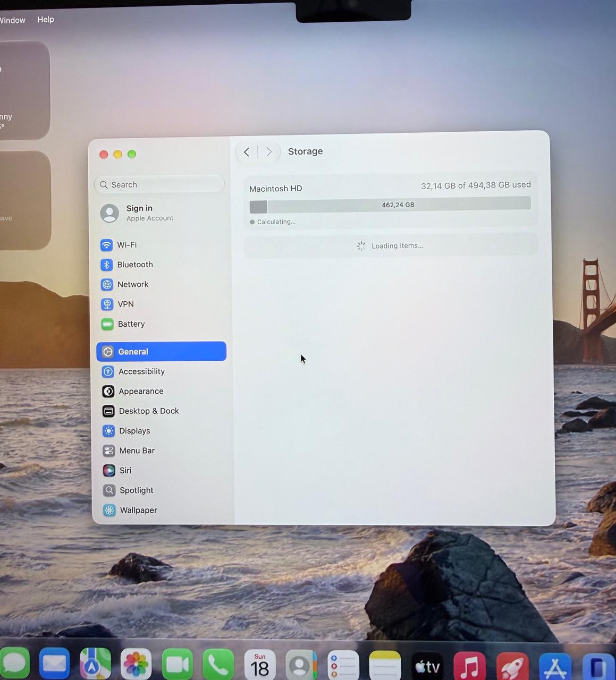The height and width of the screenshot is (680, 616).
Task: Open Displays settings
Action: 162,431
